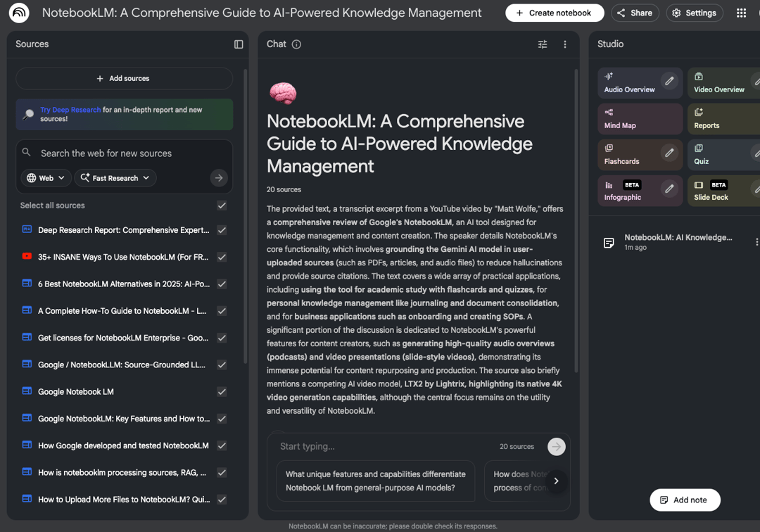The height and width of the screenshot is (532, 760).
Task: Open the Google apps grid
Action: (740, 13)
